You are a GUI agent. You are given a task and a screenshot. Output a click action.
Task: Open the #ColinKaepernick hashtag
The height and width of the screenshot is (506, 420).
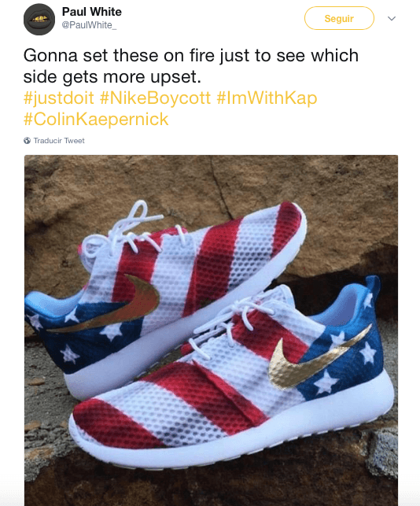coord(96,119)
